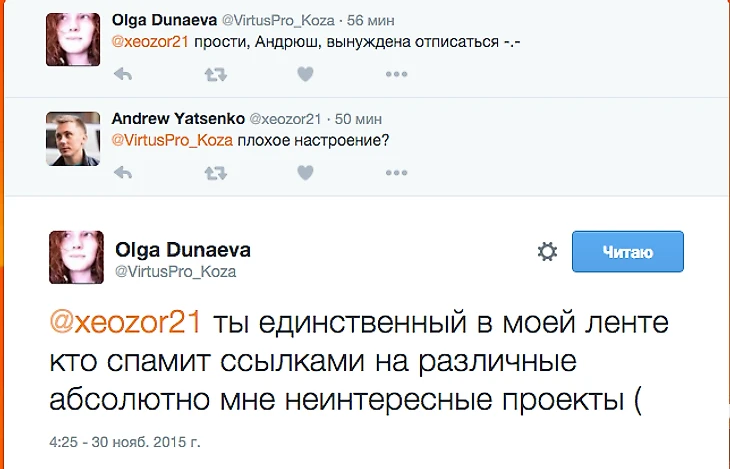This screenshot has height=469, width=730.
Task: Open more options on Olga's top tweet
Action: pos(397,73)
